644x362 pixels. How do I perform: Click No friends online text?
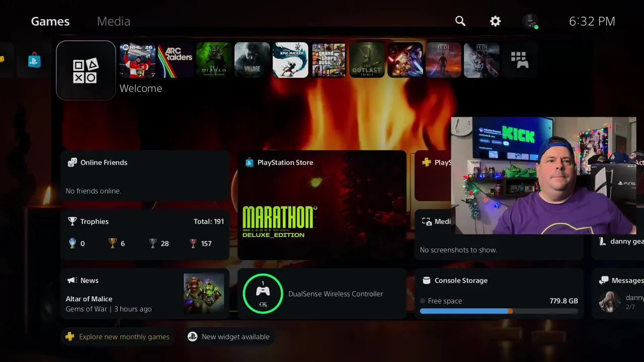[x=94, y=191]
